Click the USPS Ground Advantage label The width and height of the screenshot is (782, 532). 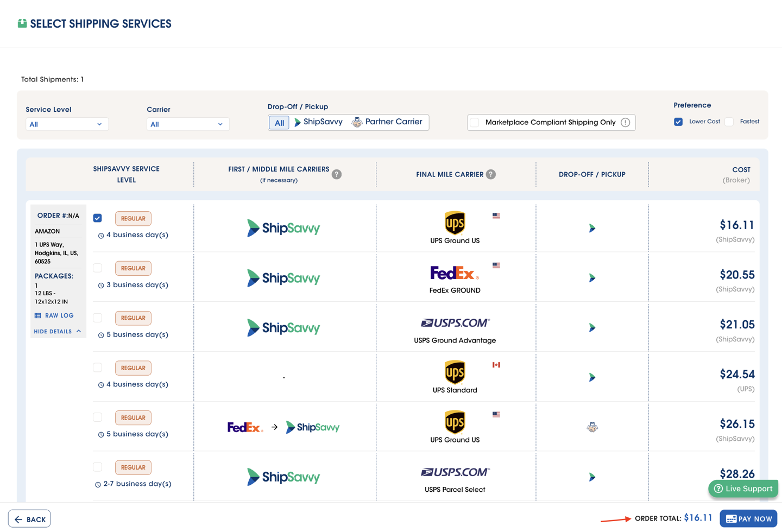pos(455,340)
